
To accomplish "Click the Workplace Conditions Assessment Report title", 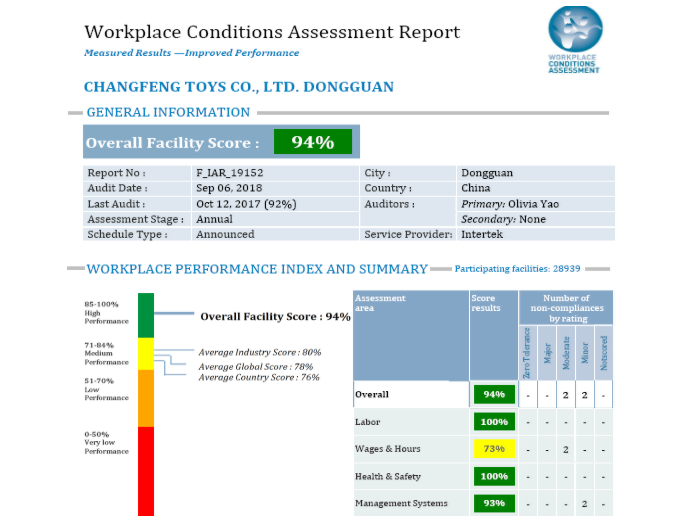I will point(272,32).
